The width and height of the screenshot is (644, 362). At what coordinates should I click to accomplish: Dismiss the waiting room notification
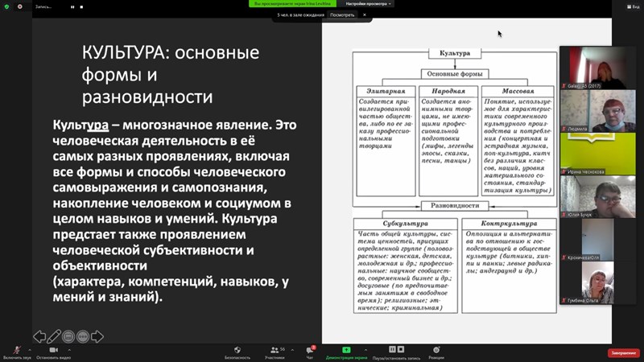[x=365, y=14]
